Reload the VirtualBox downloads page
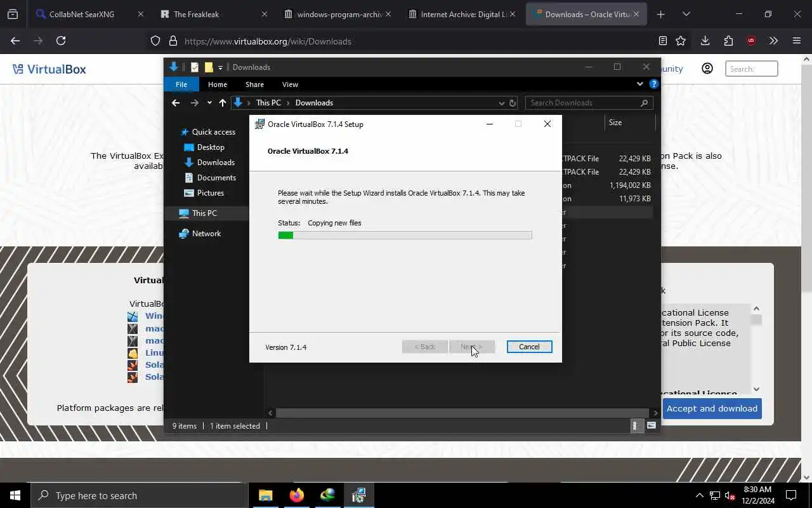The height and width of the screenshot is (508, 812). pos(61,41)
